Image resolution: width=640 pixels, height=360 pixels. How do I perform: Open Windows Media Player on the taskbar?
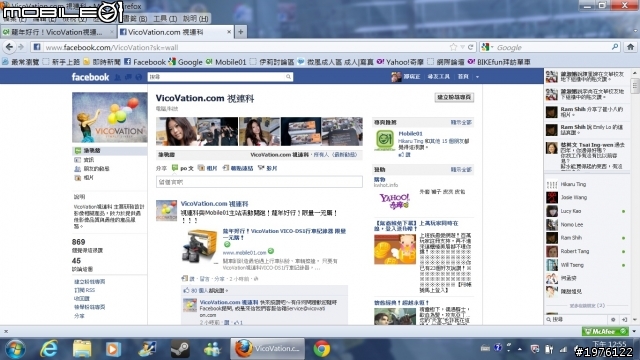tap(113, 349)
